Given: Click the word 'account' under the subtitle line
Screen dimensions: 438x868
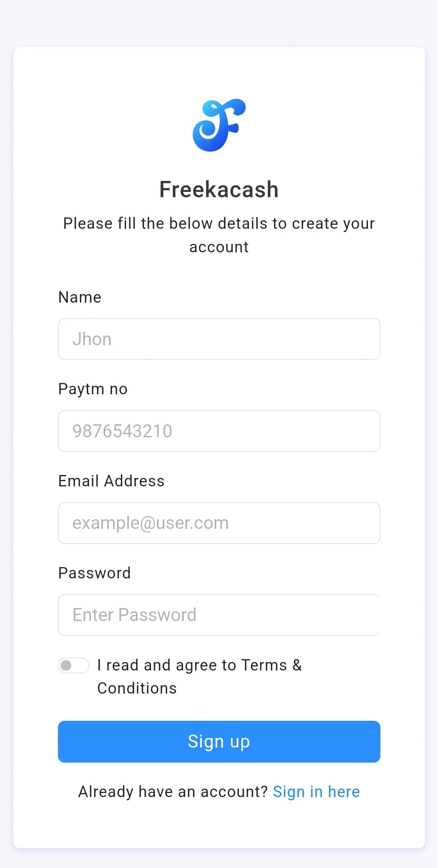Looking at the screenshot, I should (x=219, y=247).
